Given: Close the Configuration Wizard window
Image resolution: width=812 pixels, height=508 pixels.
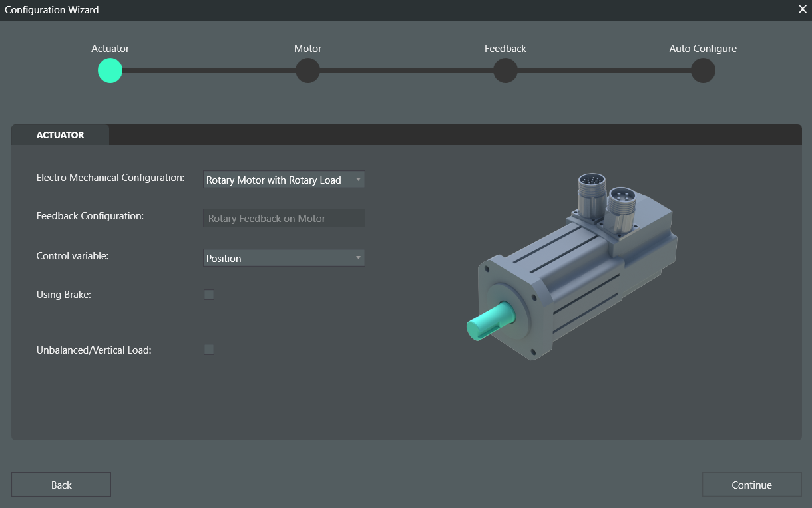Looking at the screenshot, I should coord(802,9).
